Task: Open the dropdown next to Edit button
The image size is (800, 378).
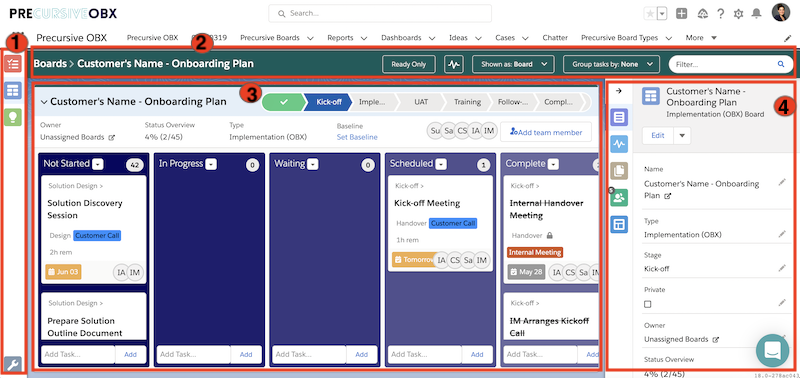Action: [682, 136]
